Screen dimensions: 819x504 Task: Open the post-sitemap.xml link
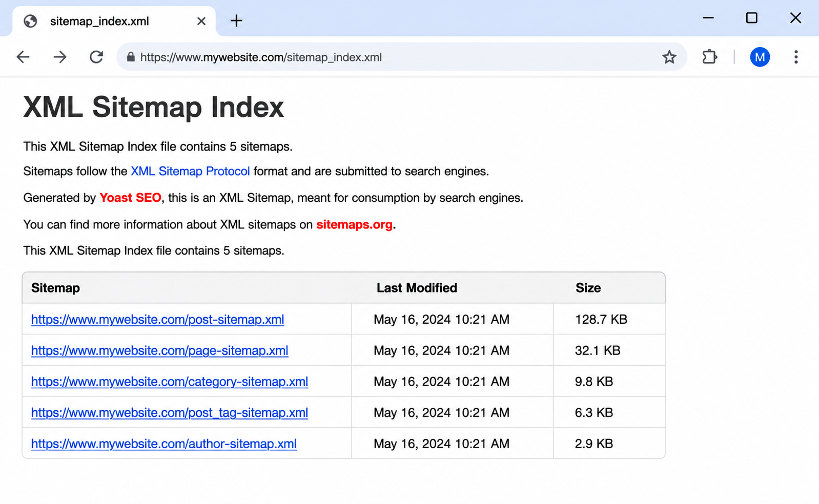pyautogui.click(x=157, y=320)
